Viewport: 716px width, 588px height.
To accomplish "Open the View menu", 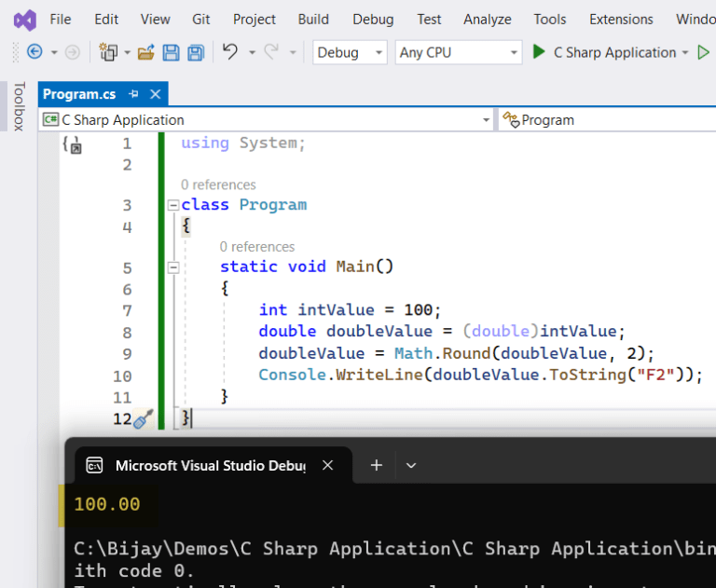I will 156,20.
